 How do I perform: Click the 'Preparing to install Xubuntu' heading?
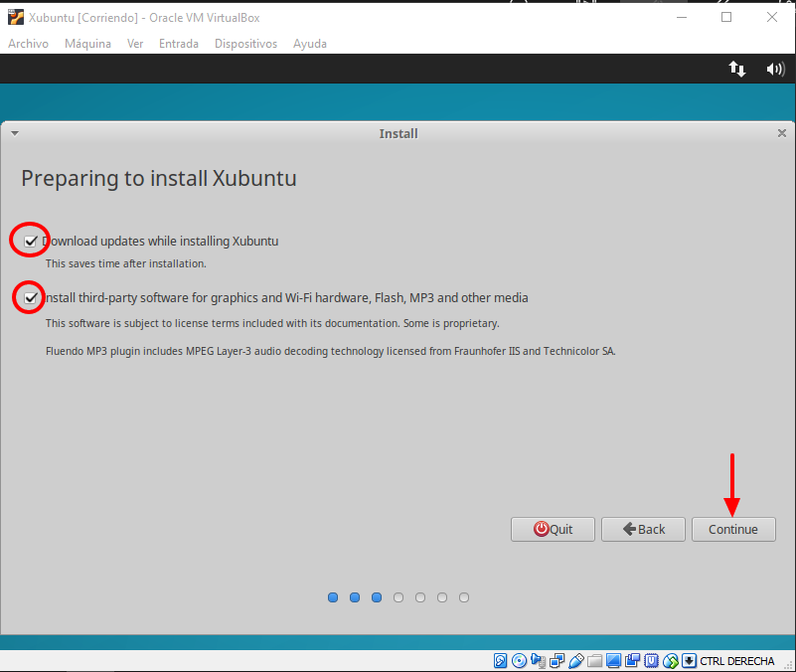(x=159, y=178)
